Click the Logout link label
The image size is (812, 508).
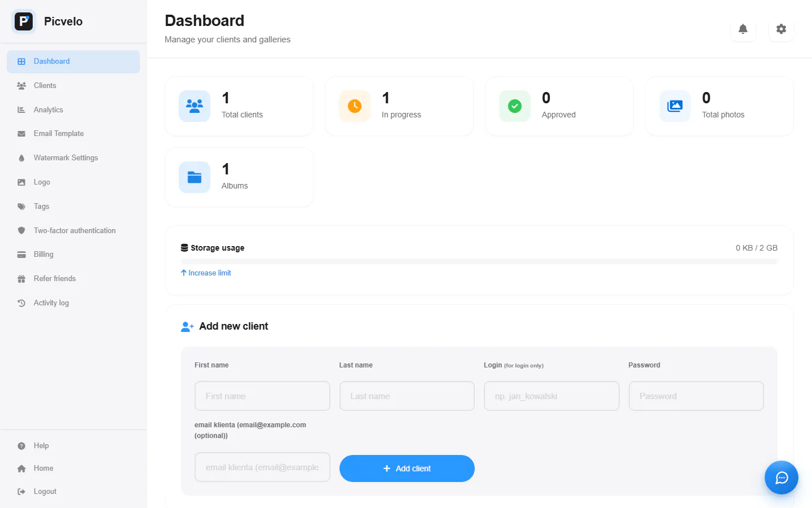(45, 492)
